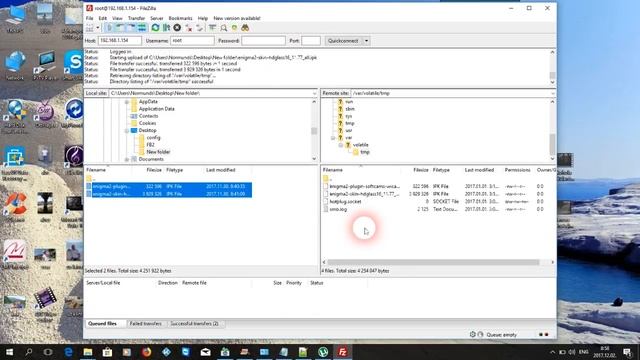640x360 pixels.
Task: Open the Transfer menu
Action: tap(136, 18)
